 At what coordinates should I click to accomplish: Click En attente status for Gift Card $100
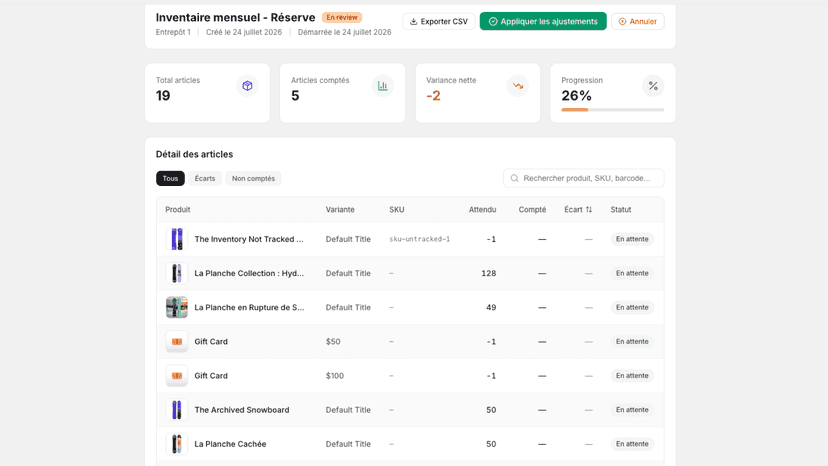(632, 376)
